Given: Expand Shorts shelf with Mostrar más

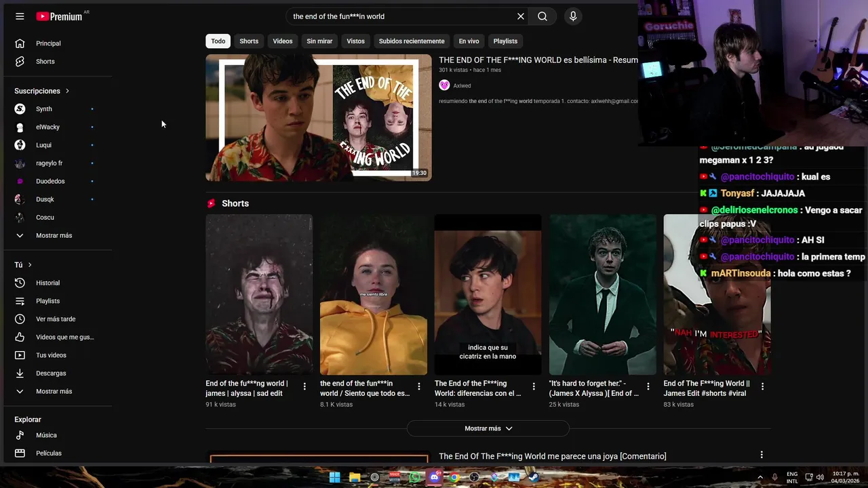Looking at the screenshot, I should [x=488, y=428].
